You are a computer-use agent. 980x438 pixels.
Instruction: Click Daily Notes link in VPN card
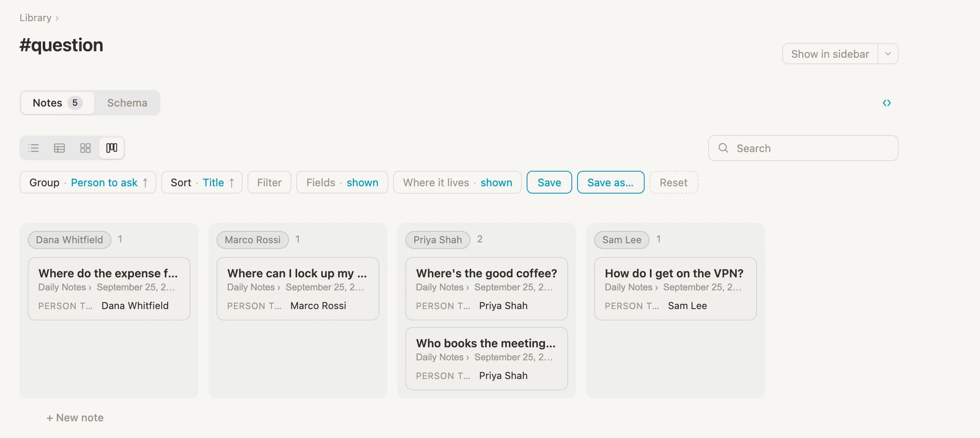[x=628, y=287]
